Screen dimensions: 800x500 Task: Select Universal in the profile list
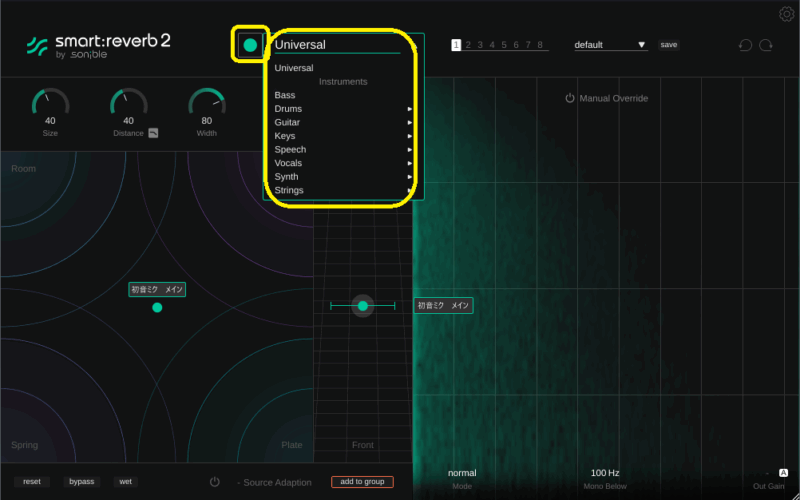coord(294,68)
